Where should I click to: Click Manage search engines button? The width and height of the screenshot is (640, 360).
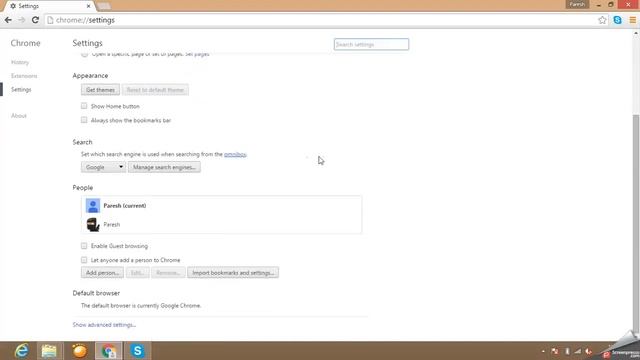[164, 167]
